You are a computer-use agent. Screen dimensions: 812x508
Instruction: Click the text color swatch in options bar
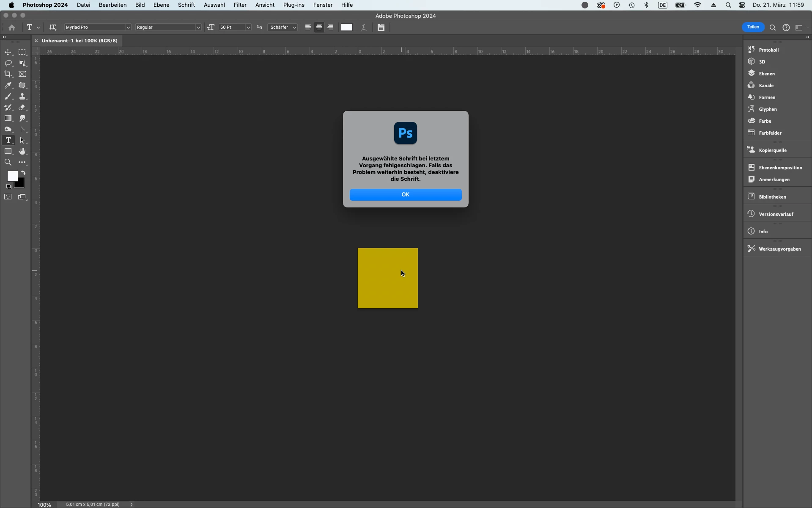tap(347, 28)
